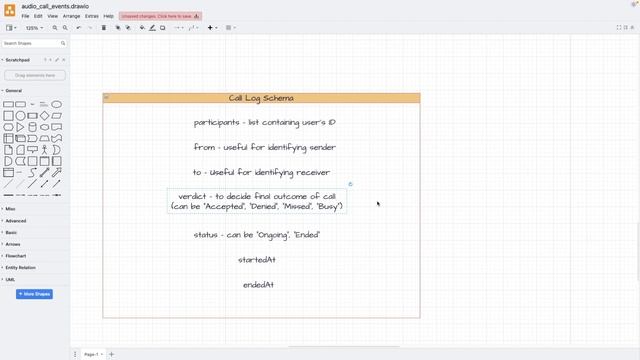Select the 'participants - list containing user's ID' text
Screen dimensions: 640x360
tap(264, 122)
